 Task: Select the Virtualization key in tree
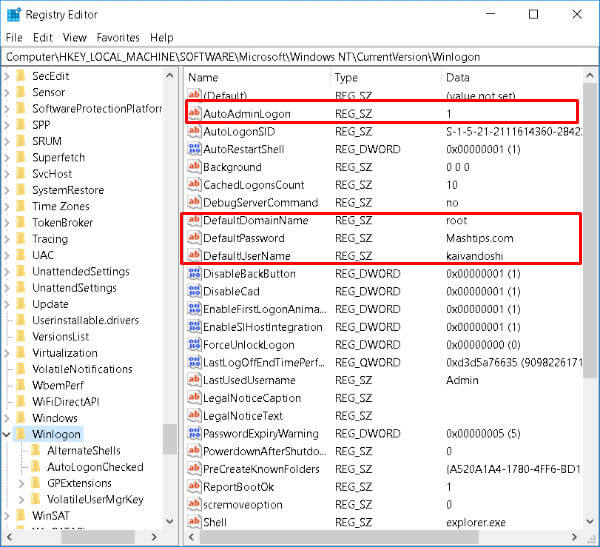point(65,353)
